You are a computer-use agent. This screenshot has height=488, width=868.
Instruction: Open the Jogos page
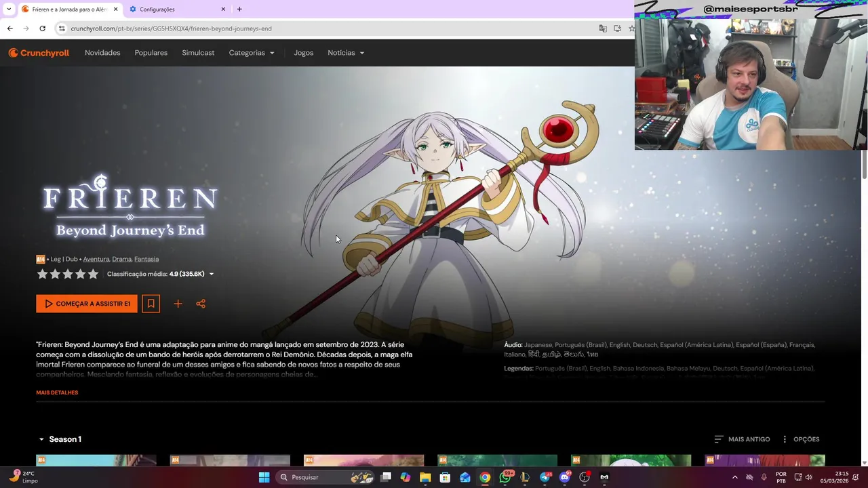point(304,53)
